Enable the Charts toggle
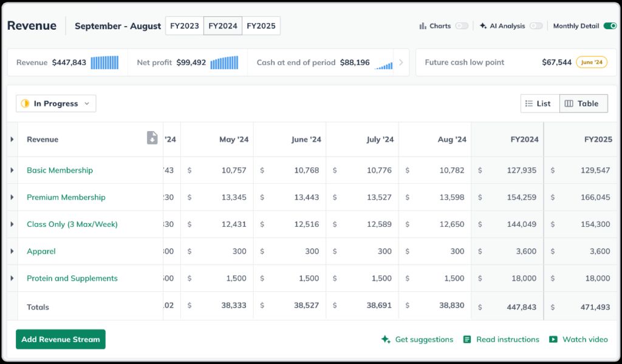This screenshot has width=622, height=364. coord(462,26)
